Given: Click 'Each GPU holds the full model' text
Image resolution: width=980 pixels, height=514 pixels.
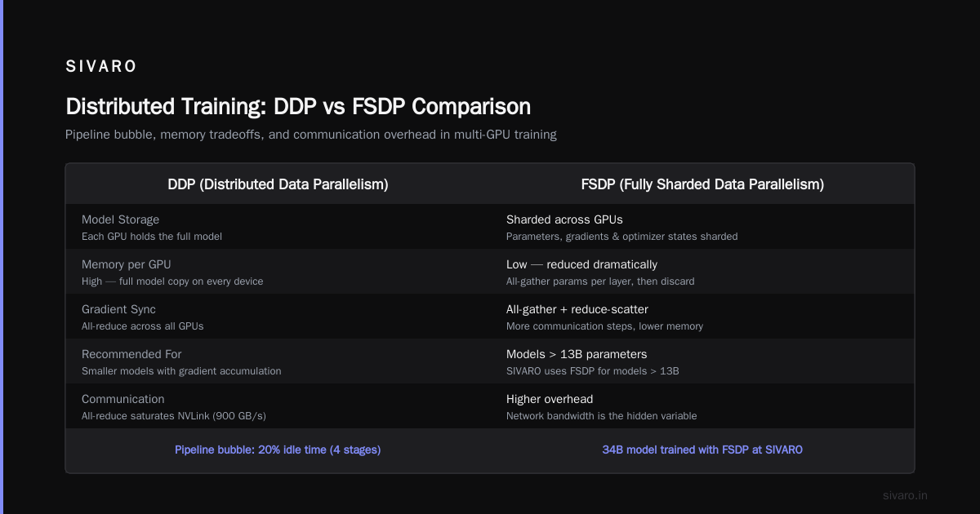Looking at the screenshot, I should (x=152, y=236).
